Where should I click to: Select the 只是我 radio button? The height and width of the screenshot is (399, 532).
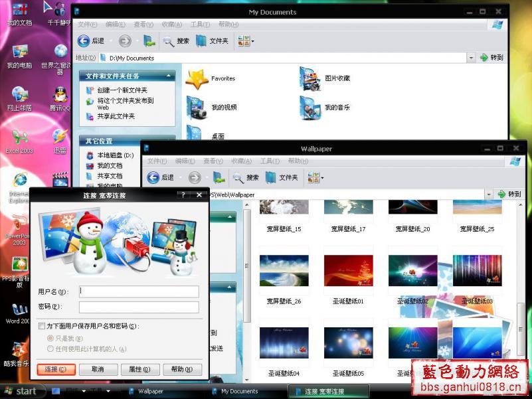[x=50, y=338]
